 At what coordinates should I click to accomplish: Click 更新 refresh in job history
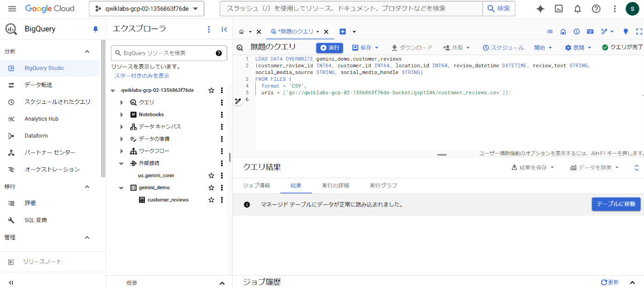[610, 282]
